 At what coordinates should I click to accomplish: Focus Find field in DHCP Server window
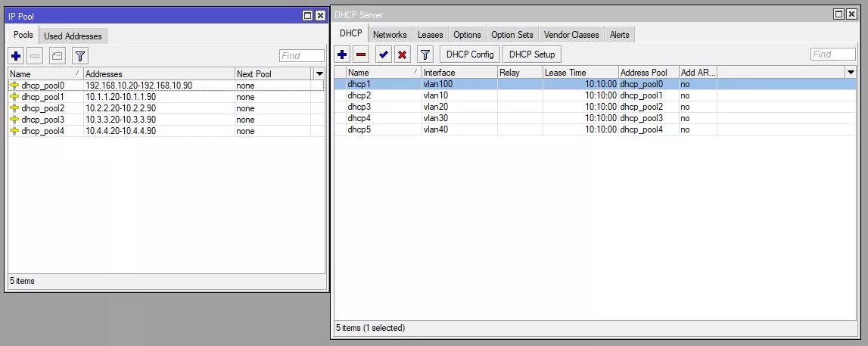click(833, 54)
